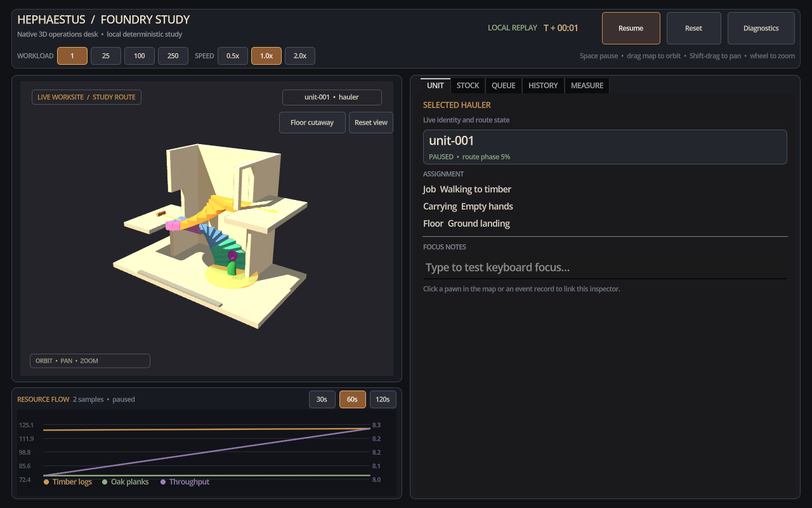Click Live Worksite / Study Route badge
The width and height of the screenshot is (812, 508).
[x=86, y=97]
